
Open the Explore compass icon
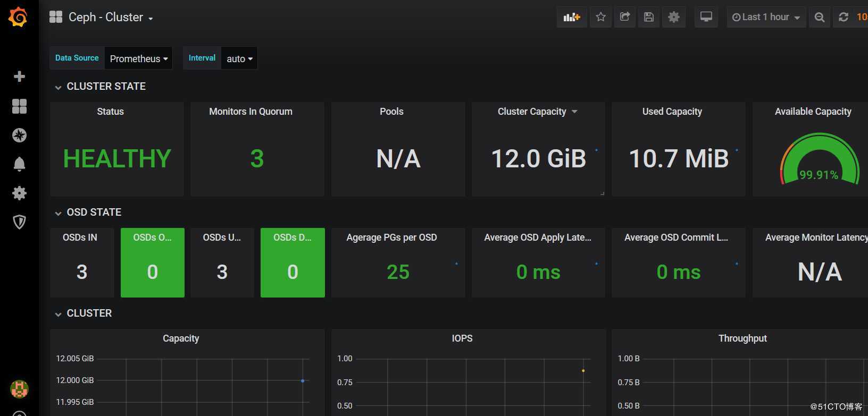pos(19,135)
